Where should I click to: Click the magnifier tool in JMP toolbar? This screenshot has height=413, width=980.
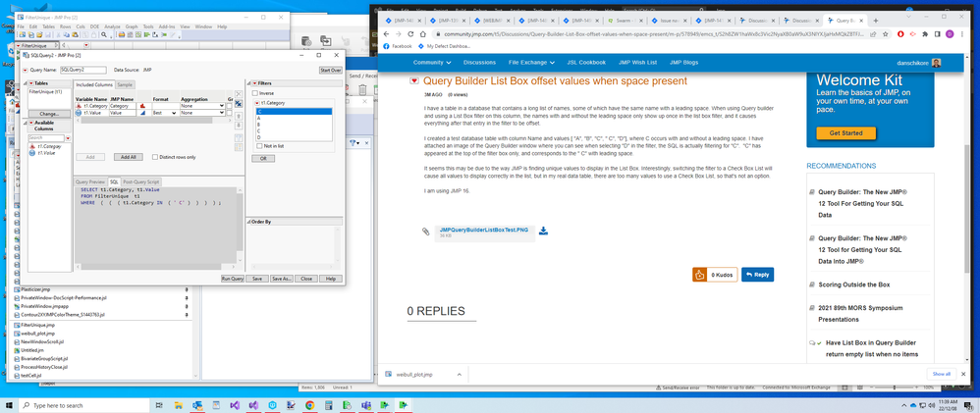(106, 35)
